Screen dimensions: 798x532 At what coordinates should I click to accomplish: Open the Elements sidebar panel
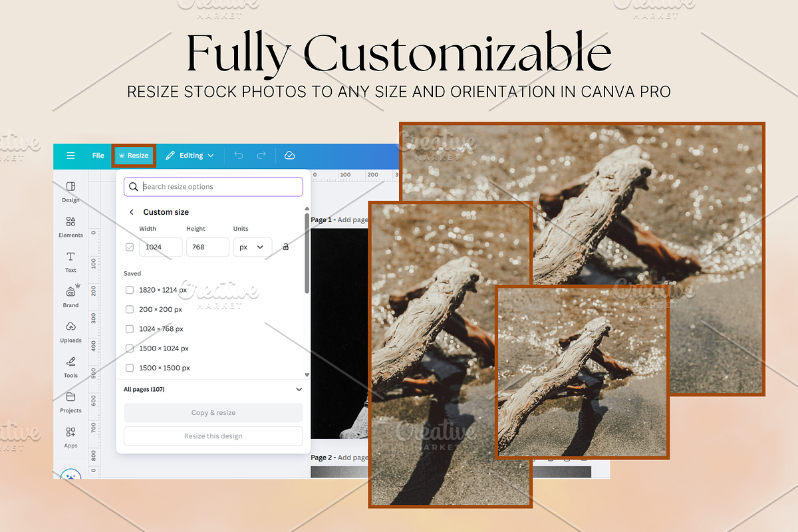[70, 227]
